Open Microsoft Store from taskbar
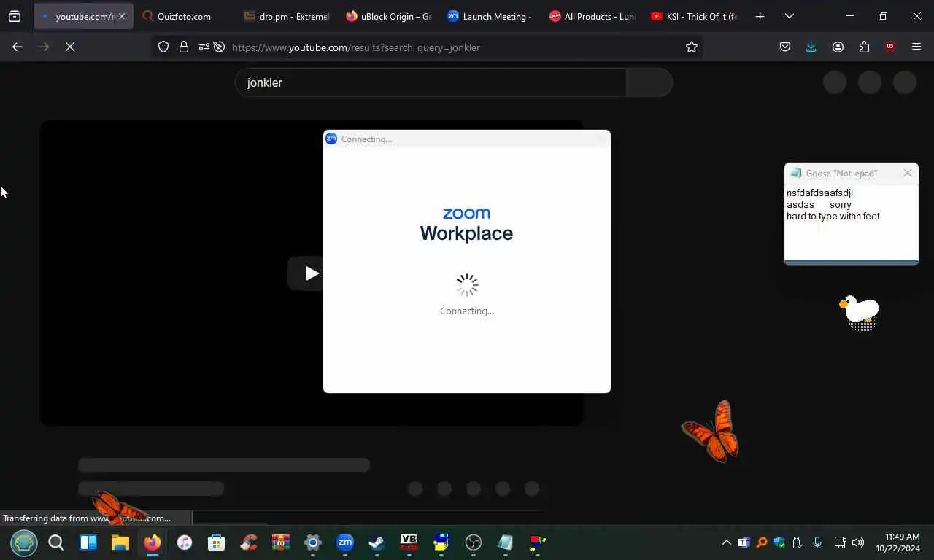934x560 pixels. point(217,542)
